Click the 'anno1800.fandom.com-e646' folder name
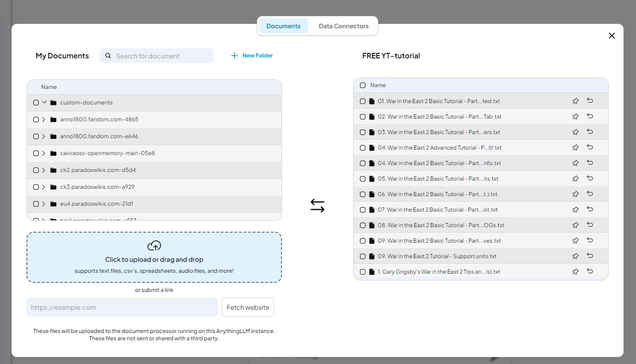This screenshot has height=364, width=636. click(x=99, y=136)
